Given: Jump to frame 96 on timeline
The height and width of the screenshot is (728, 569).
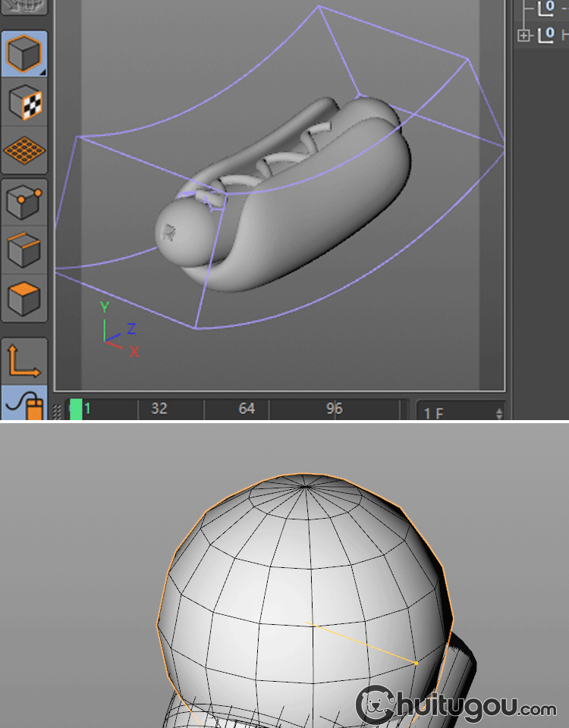Looking at the screenshot, I should (335, 409).
